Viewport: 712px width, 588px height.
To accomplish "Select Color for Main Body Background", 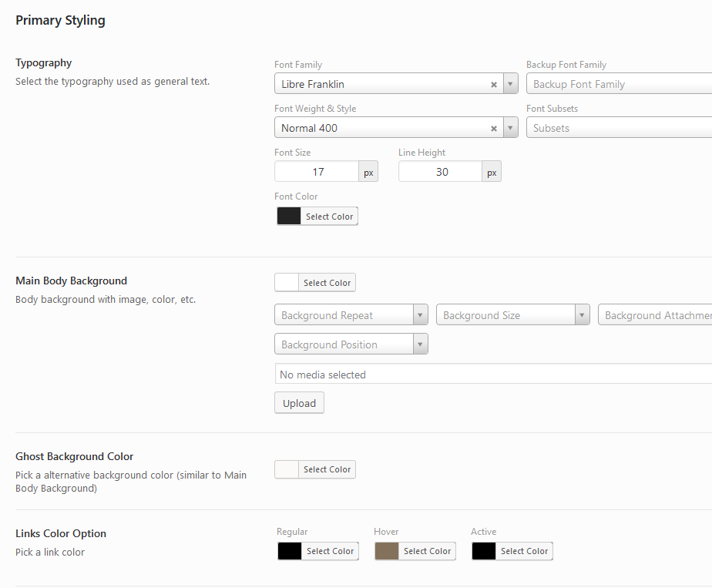I will tap(327, 282).
